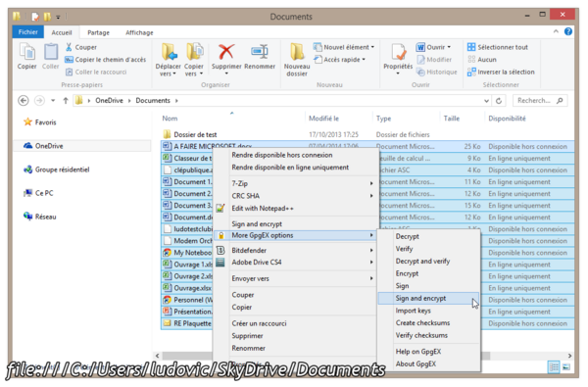Choose Sign and encrypt in GpgEX submenu
The image size is (588, 387).
429,298
